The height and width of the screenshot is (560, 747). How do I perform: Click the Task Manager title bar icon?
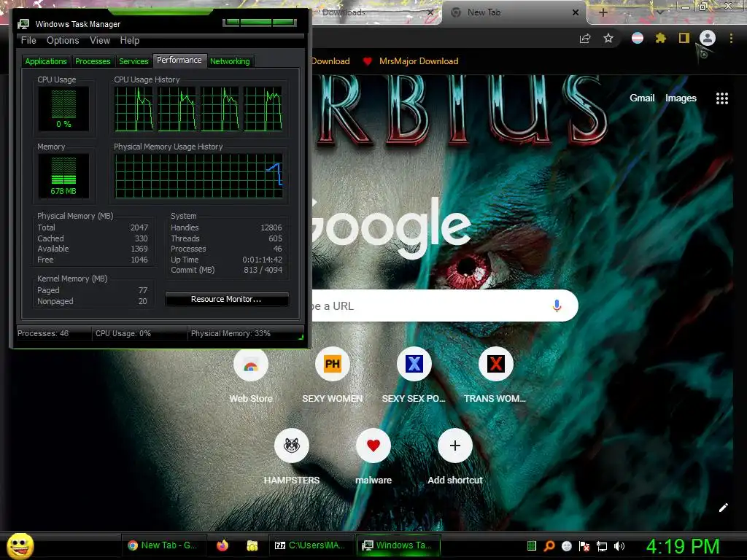(x=23, y=24)
